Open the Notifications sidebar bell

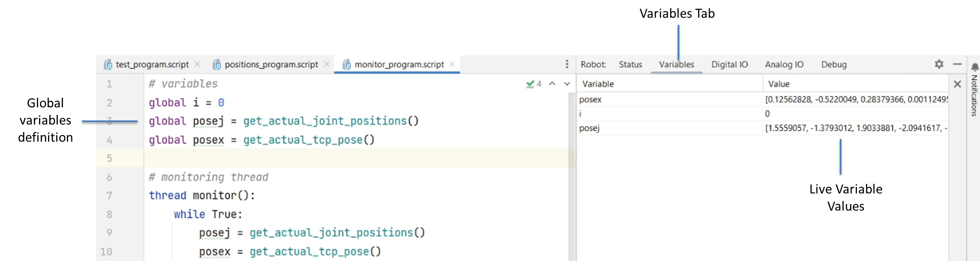[x=975, y=67]
